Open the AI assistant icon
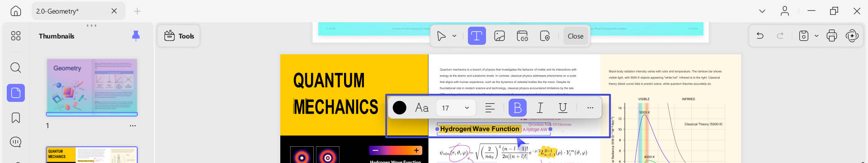Screen dimensions: 868x163 852,36
